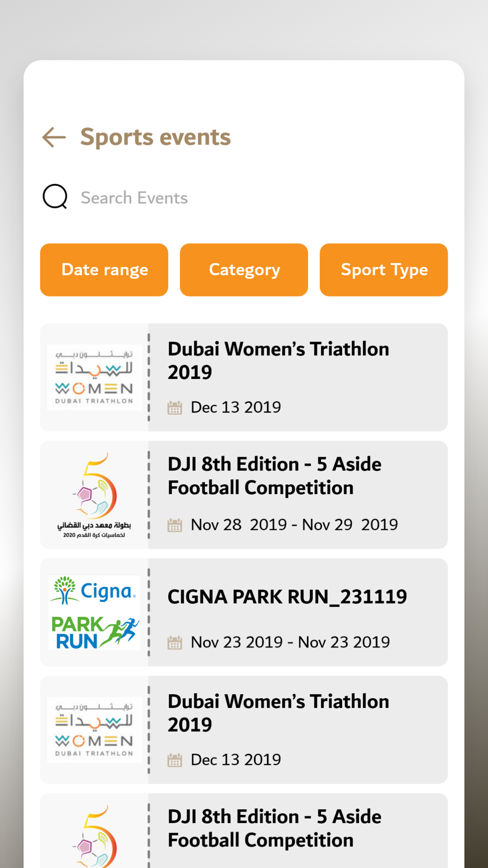Open the Category filter

(x=244, y=270)
